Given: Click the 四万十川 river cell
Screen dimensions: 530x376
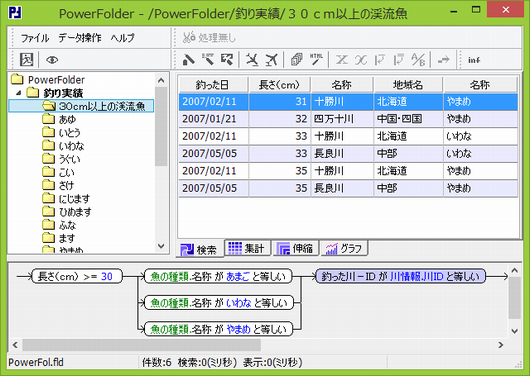Looking at the screenshot, I should tap(342, 119).
